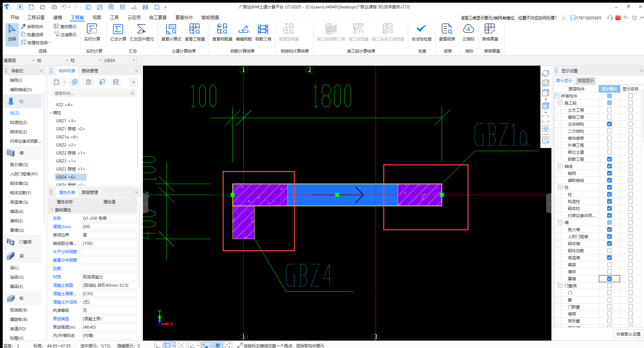Collapse 轴线 layer group
Viewport: 644px width, 348px height.
(560, 166)
